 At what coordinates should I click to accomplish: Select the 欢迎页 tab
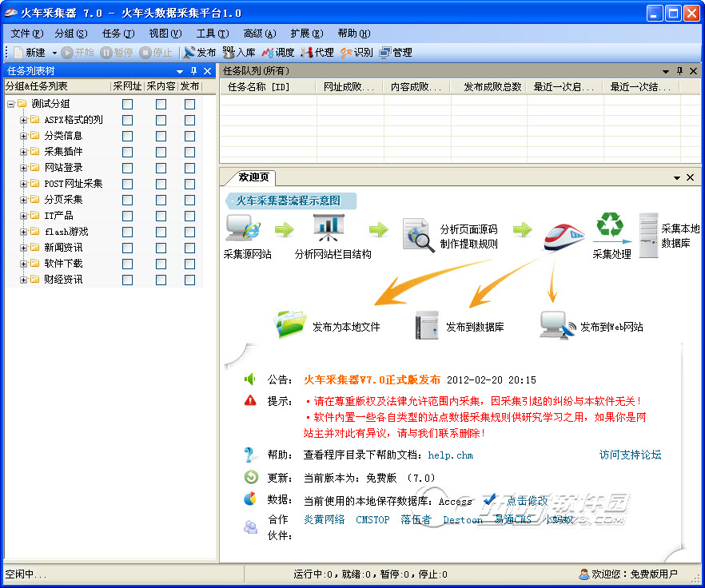pos(253,177)
